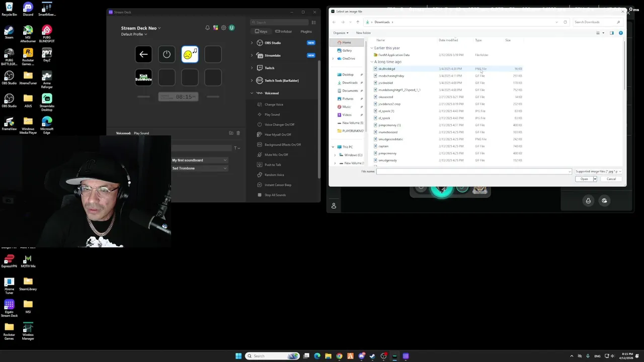The height and width of the screenshot is (362, 644).
Task: Toggle the preview pane icon in dialog
Action: (x=611, y=33)
